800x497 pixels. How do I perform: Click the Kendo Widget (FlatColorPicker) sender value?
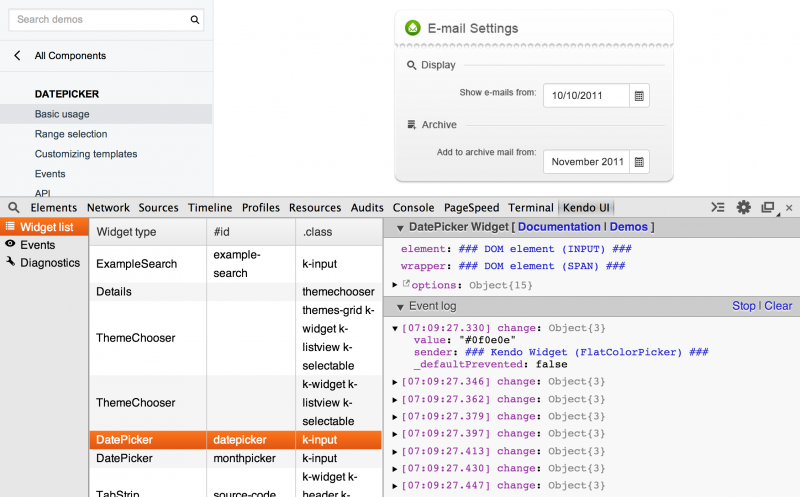(587, 352)
